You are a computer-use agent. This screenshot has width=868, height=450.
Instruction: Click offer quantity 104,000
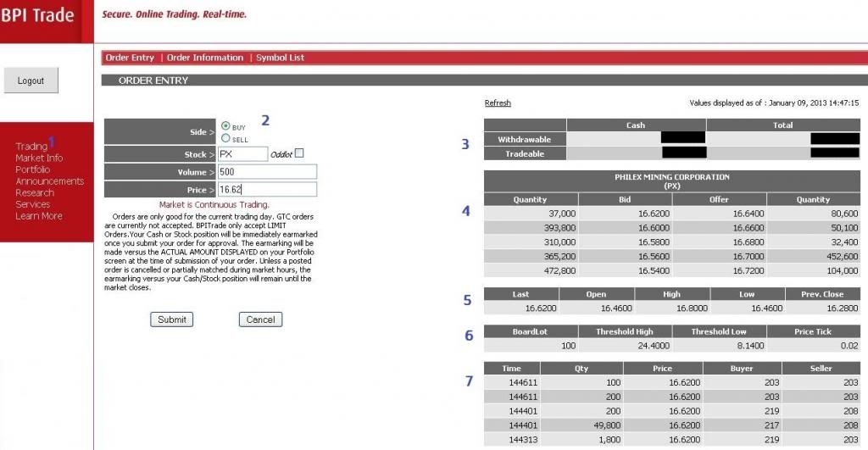point(842,270)
